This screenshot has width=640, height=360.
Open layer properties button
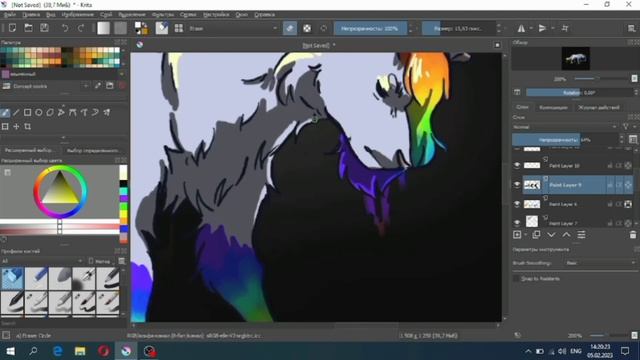[581, 235]
